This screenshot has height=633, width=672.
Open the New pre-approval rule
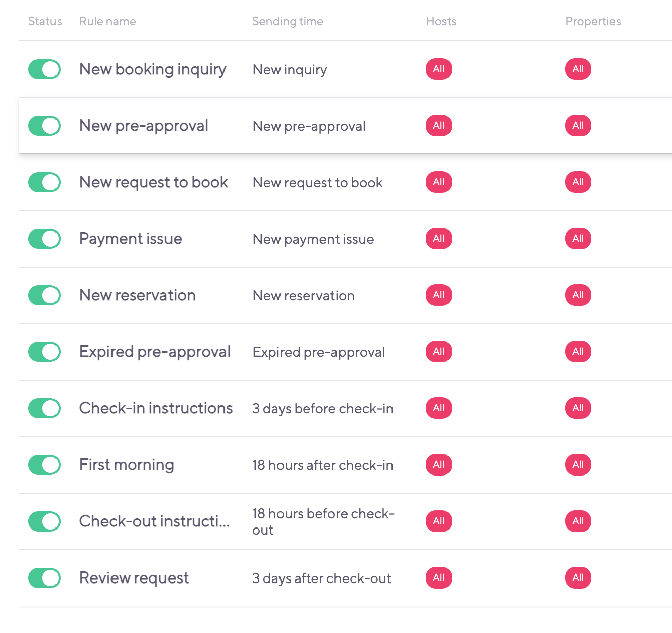(x=143, y=126)
